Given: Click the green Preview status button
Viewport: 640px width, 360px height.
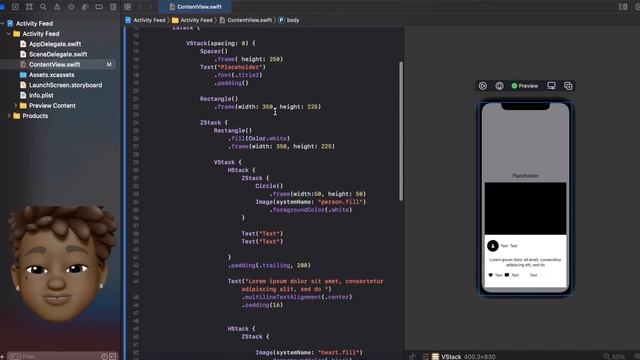Looking at the screenshot, I should pyautogui.click(x=524, y=86).
